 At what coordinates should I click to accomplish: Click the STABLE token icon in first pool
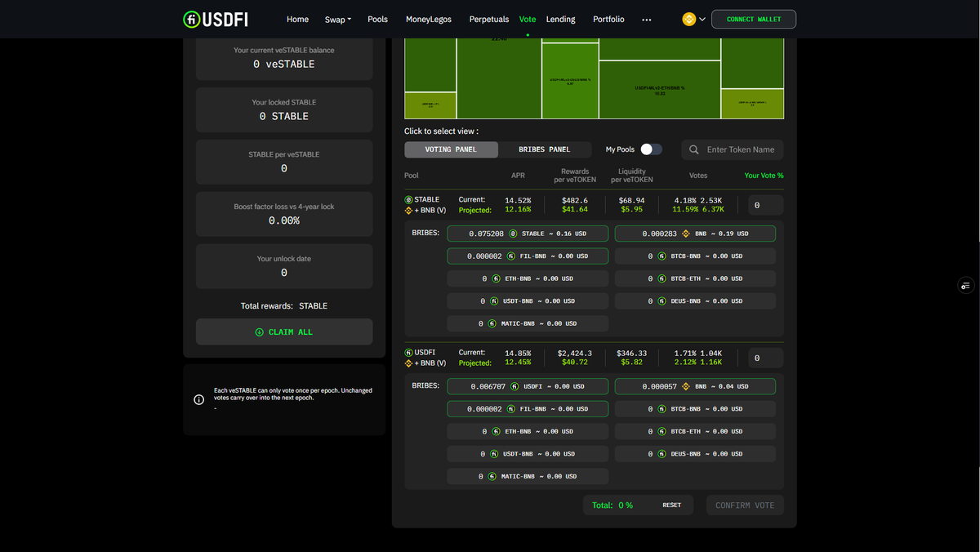(409, 199)
